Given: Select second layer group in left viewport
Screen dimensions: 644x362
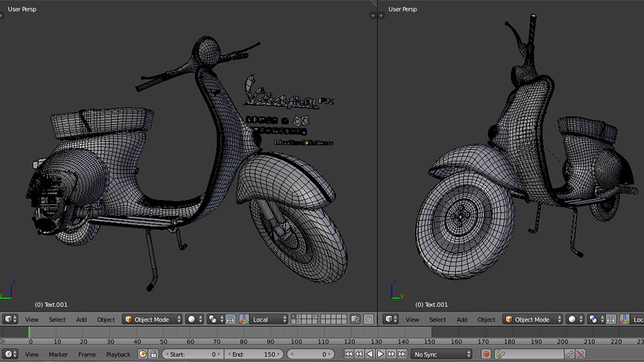Looking at the screenshot, I should coord(333,319).
